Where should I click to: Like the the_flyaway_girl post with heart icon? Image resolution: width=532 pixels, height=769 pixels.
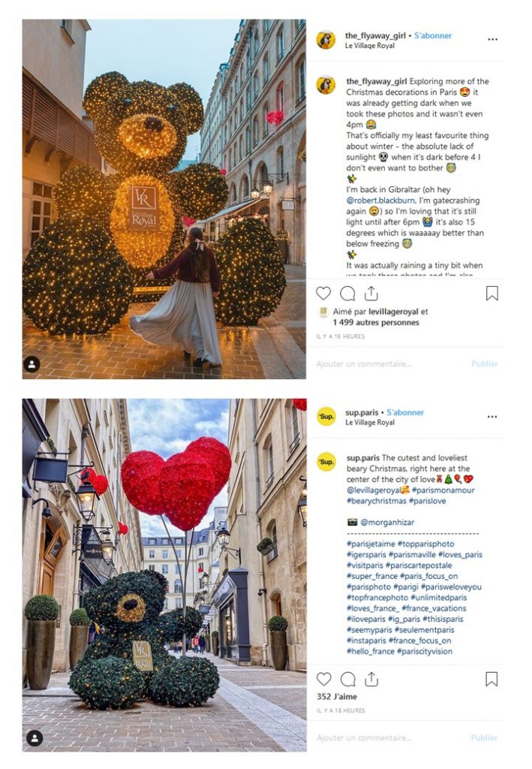pyautogui.click(x=323, y=294)
